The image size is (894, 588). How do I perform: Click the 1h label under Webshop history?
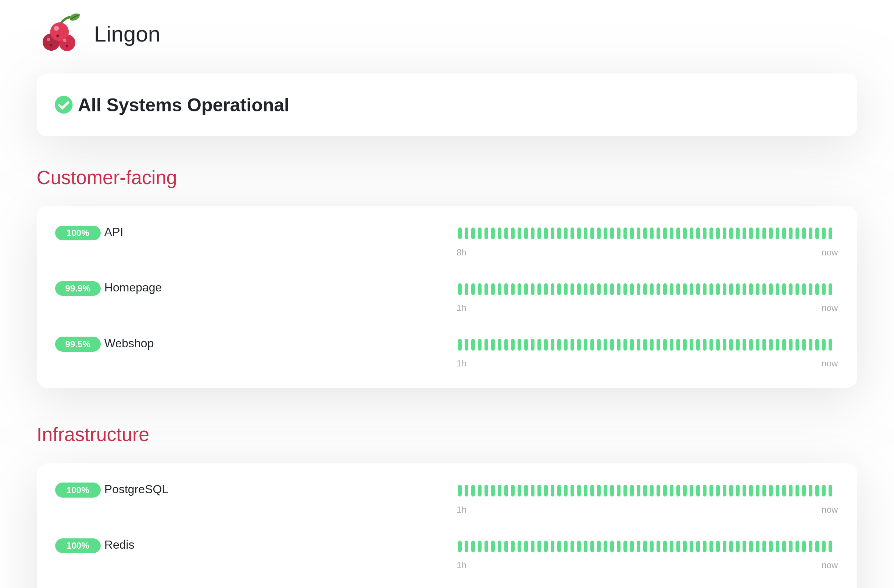coord(461,363)
